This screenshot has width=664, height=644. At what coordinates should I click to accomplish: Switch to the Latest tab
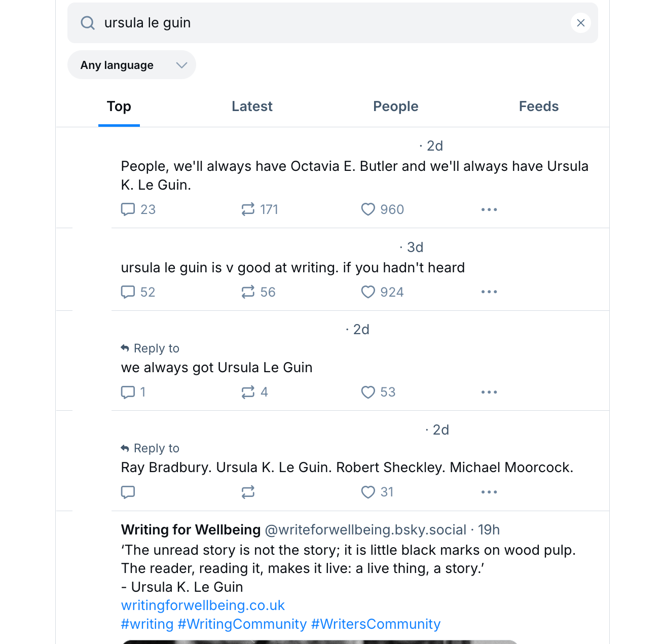(252, 106)
